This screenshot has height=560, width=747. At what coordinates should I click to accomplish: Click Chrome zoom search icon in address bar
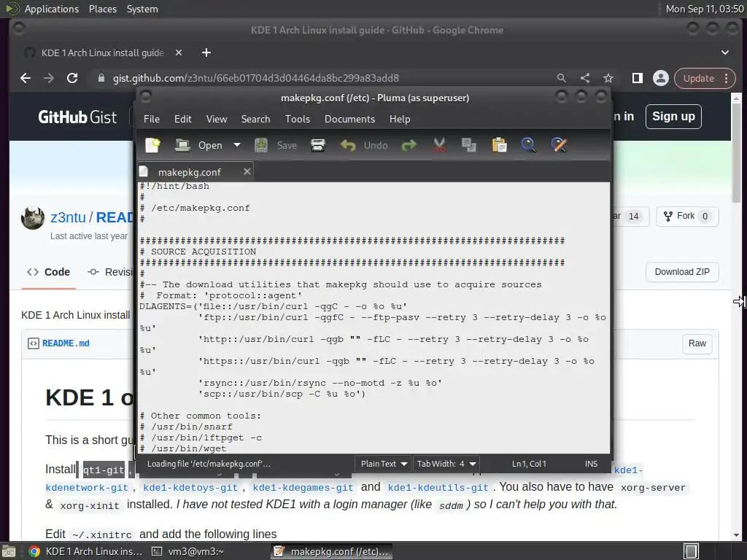tap(561, 78)
